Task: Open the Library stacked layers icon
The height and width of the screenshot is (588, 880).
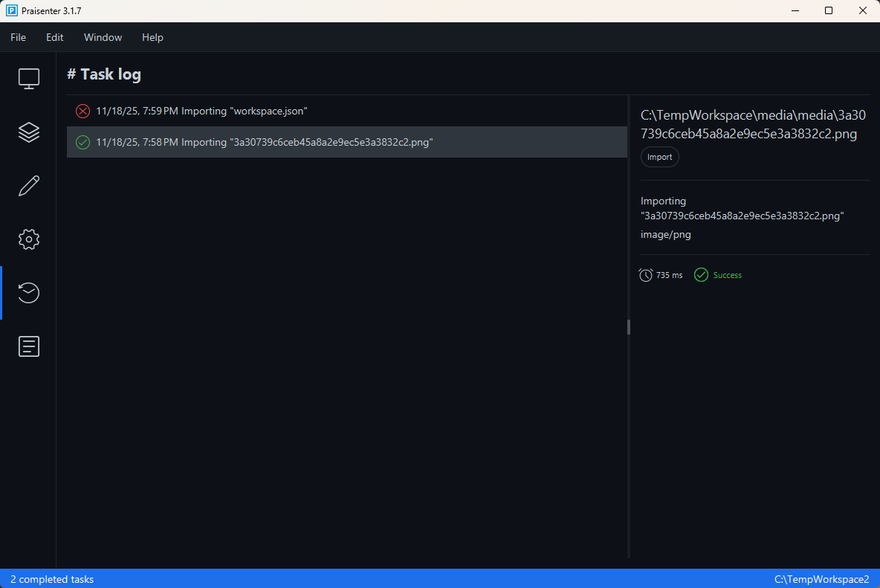Action: point(29,132)
